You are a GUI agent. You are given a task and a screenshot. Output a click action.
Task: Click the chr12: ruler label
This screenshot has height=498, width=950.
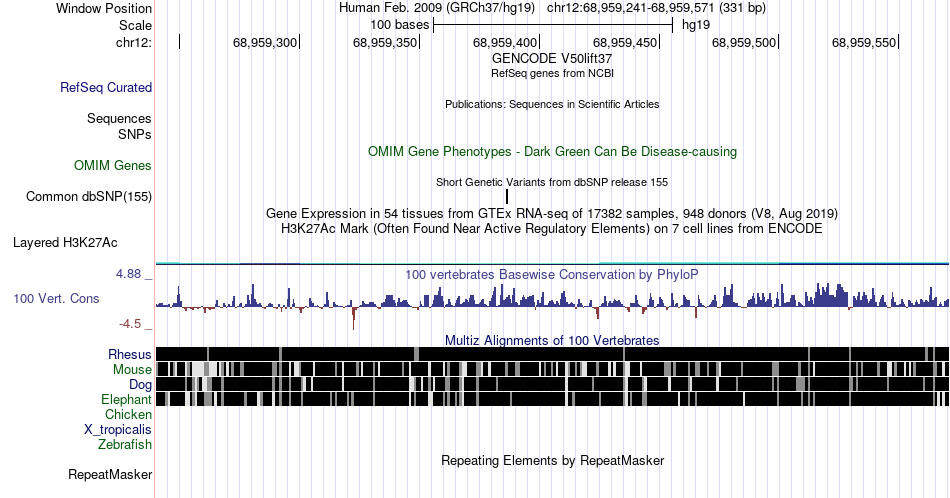pos(134,42)
